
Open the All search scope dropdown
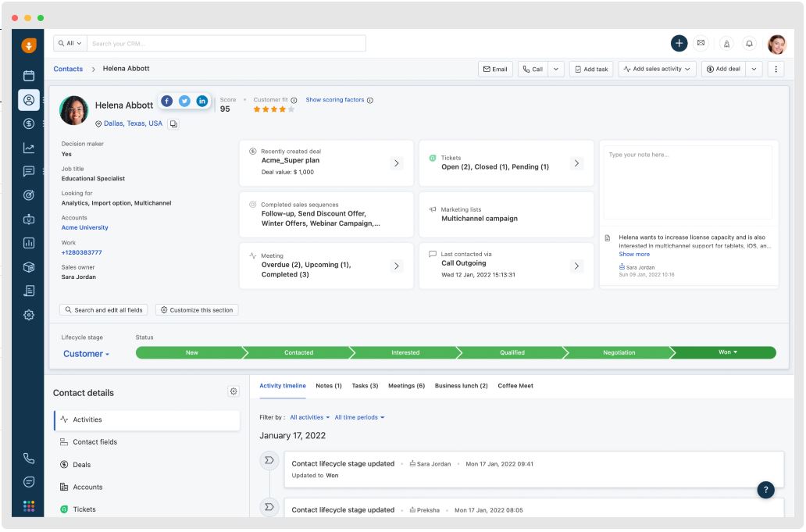pyautogui.click(x=70, y=43)
